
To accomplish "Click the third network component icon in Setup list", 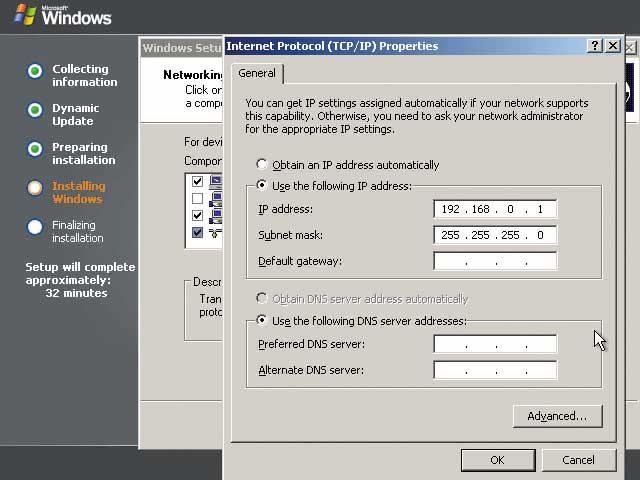I will [x=216, y=216].
